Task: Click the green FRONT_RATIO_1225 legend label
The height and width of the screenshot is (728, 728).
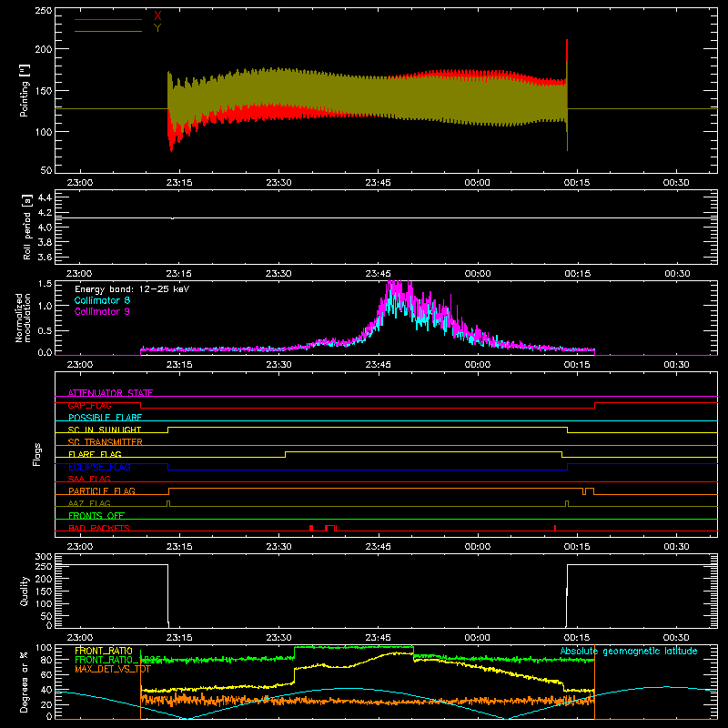Action: coord(117,660)
